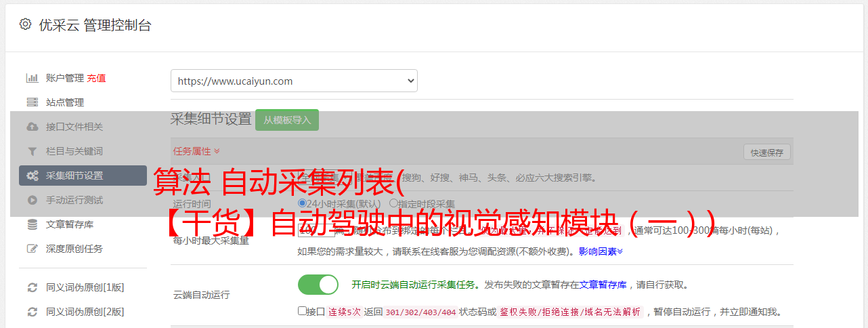868x328 pixels.
Task: Click the refresh icon for 同义词伪原创[1版]
Action: (x=32, y=287)
